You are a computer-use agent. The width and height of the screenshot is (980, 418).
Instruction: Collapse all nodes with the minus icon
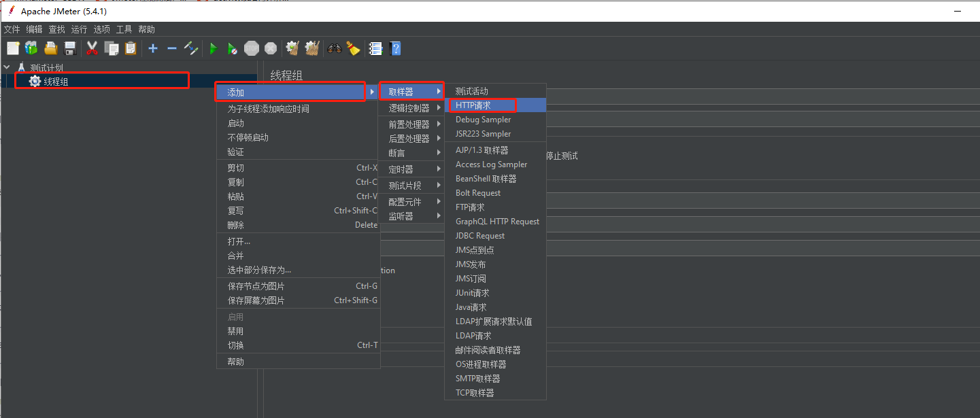coord(172,48)
